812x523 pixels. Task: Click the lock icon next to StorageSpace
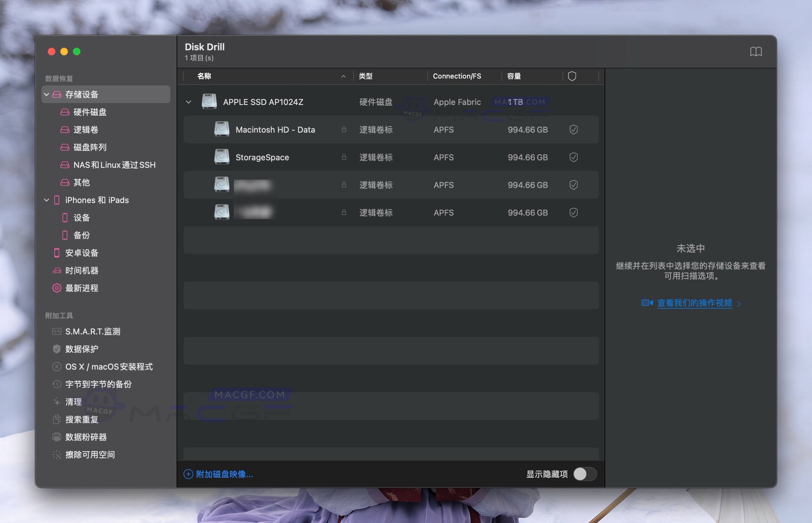[344, 157]
